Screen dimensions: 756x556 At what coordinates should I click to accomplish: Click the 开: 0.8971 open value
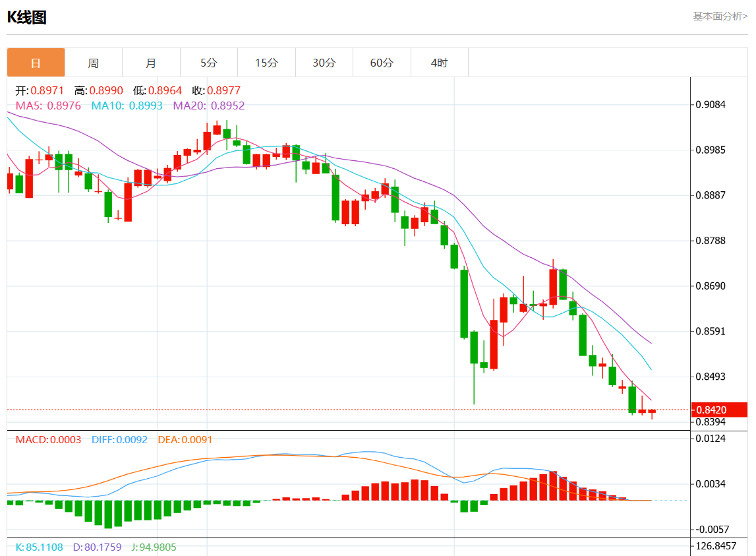(40, 91)
